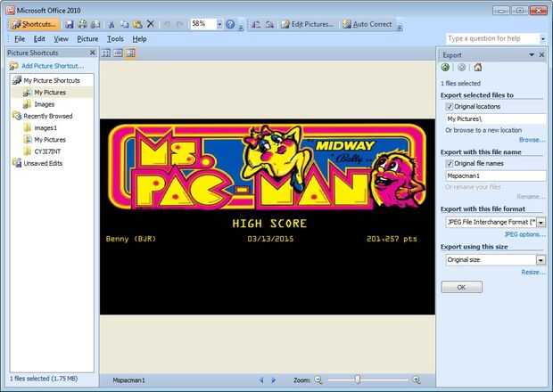Click the Rotate Right icon
Image resolution: width=553 pixels, height=392 pixels.
click(269, 24)
